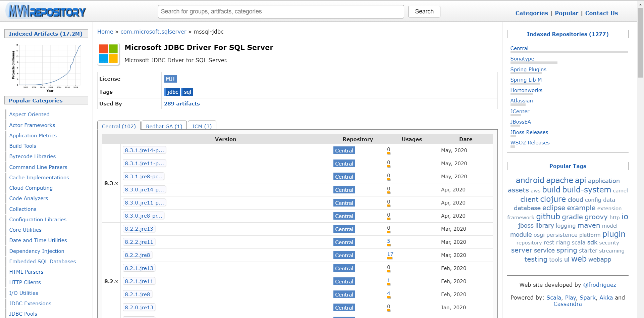The image size is (644, 318).
Task: Open com.microsoft.sqlserver breadcrumb link
Action: click(153, 32)
